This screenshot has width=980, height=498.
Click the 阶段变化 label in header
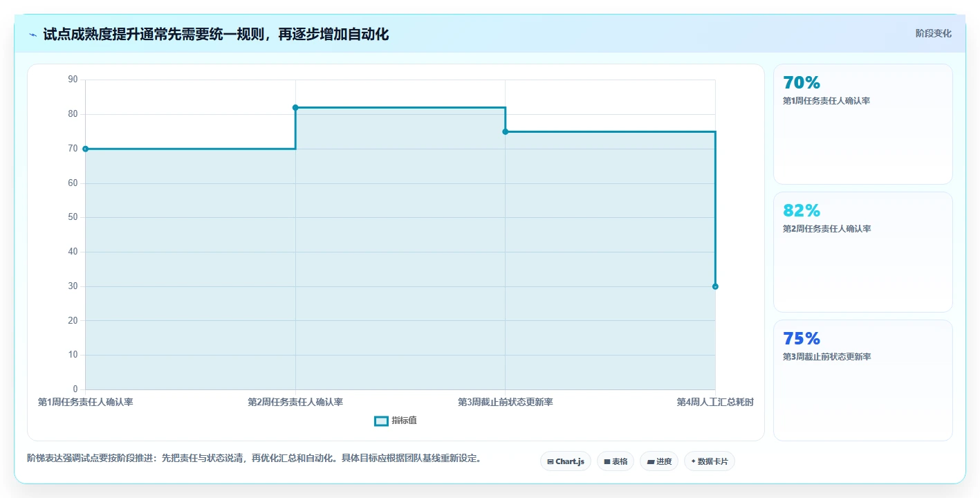pos(933,33)
